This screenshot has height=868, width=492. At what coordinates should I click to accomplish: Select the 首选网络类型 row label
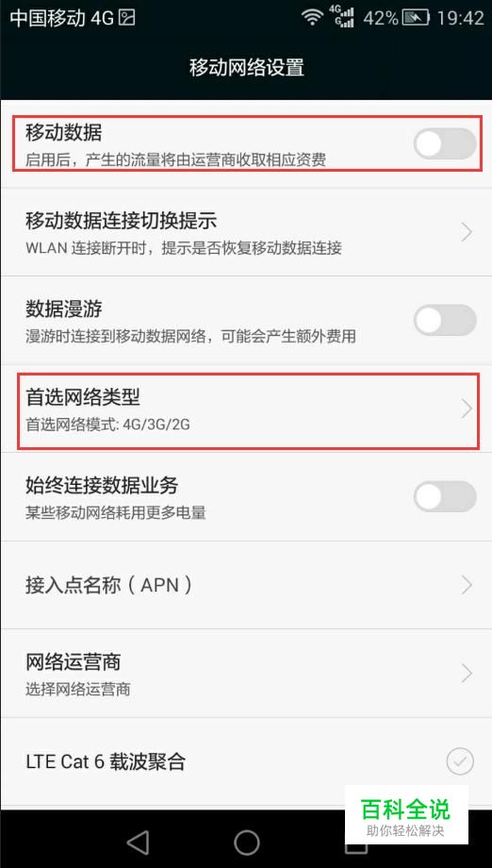[x=83, y=396]
